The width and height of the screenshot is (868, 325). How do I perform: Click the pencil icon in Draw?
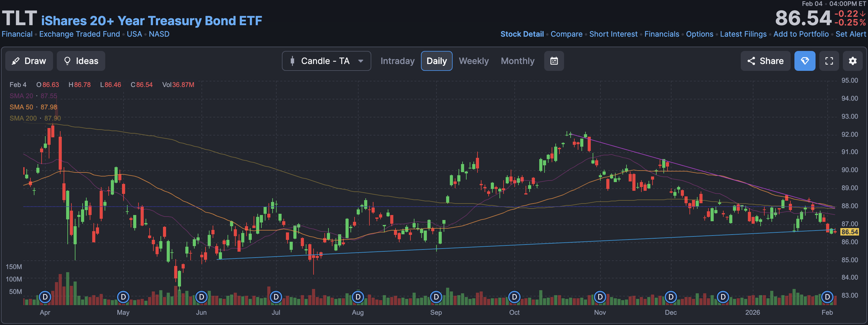[16, 61]
